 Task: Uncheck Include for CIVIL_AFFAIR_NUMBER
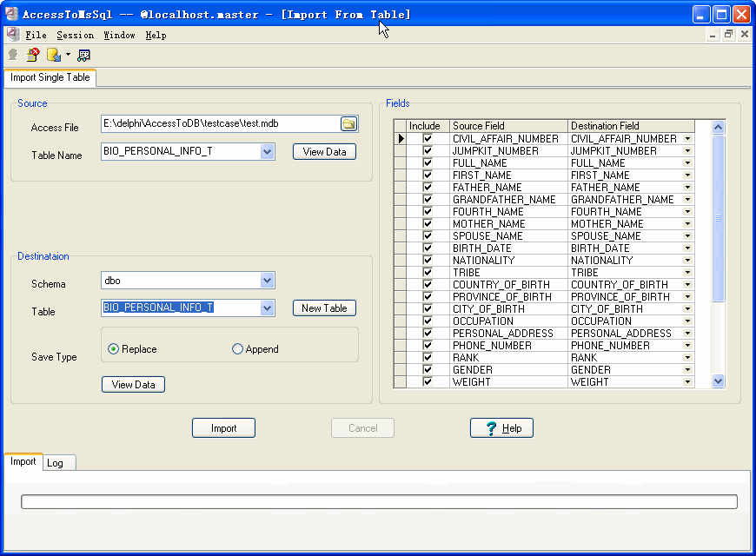pos(428,138)
